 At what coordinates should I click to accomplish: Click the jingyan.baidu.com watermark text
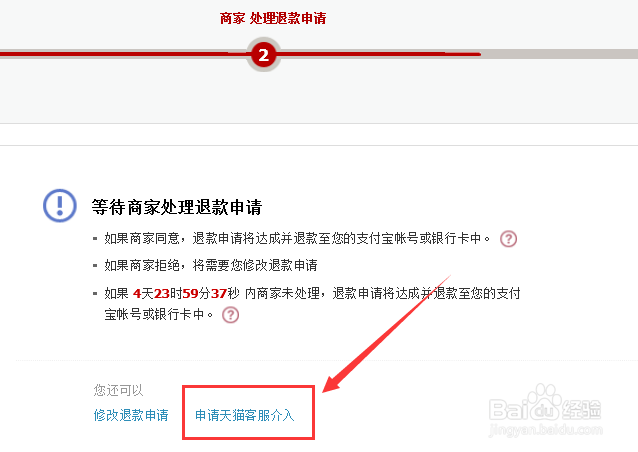[x=546, y=430]
